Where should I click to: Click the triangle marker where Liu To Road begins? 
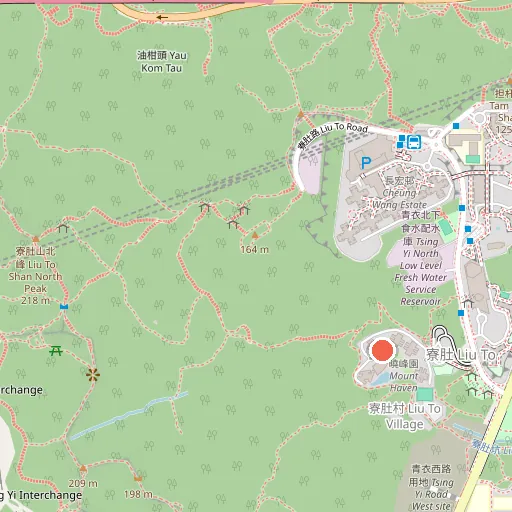[301, 115]
